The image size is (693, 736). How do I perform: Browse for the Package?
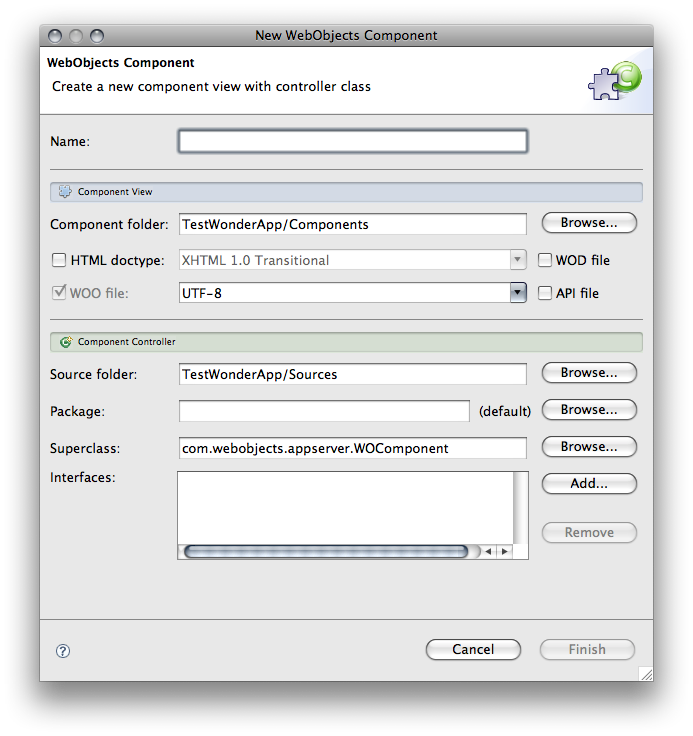tap(589, 410)
